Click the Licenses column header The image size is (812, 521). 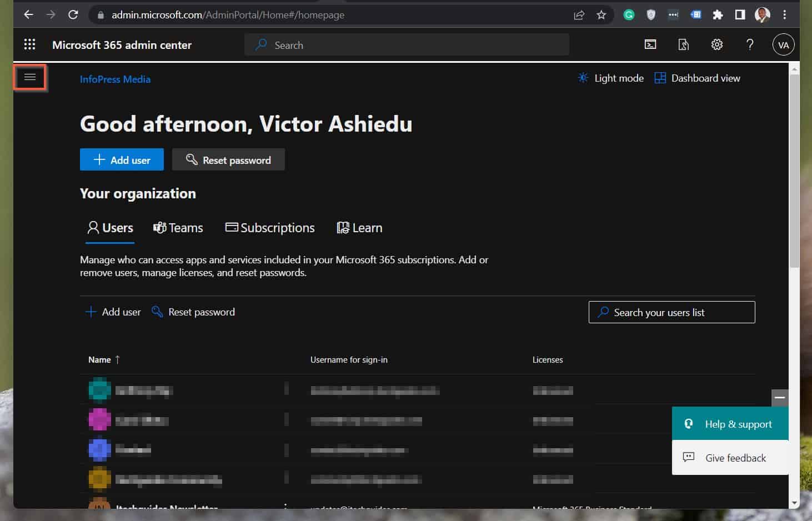coord(548,359)
